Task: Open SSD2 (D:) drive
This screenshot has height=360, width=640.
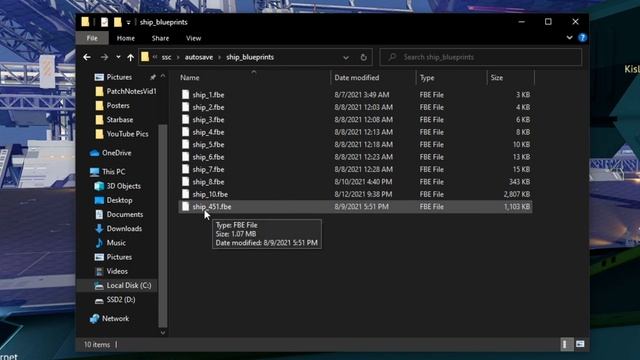Action: 121,300
